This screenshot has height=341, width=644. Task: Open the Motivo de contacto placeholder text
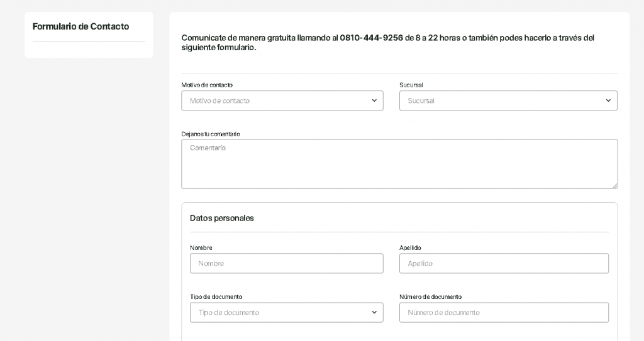click(219, 100)
